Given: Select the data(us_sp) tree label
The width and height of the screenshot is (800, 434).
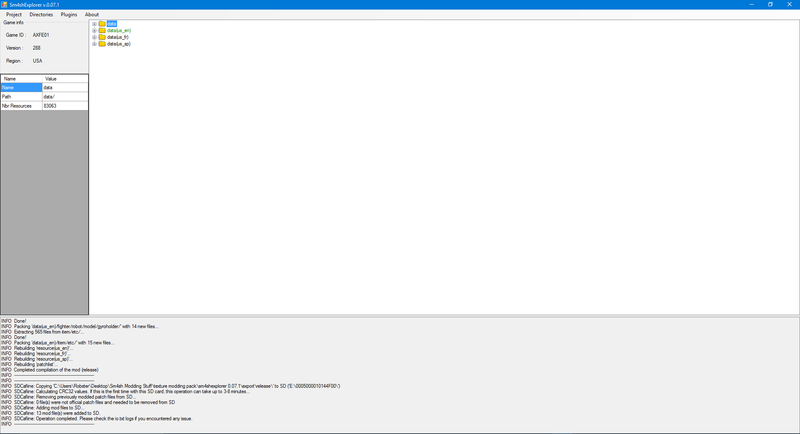Looking at the screenshot, I should (x=119, y=44).
